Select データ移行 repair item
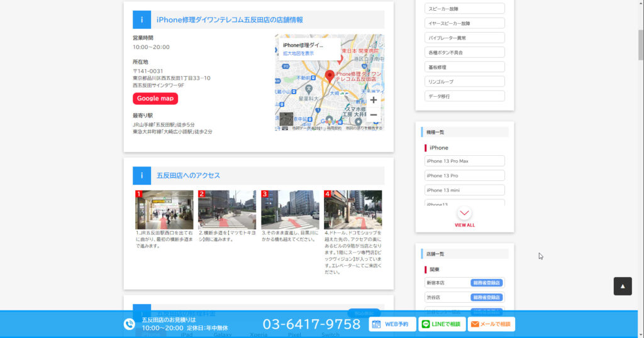 click(465, 96)
